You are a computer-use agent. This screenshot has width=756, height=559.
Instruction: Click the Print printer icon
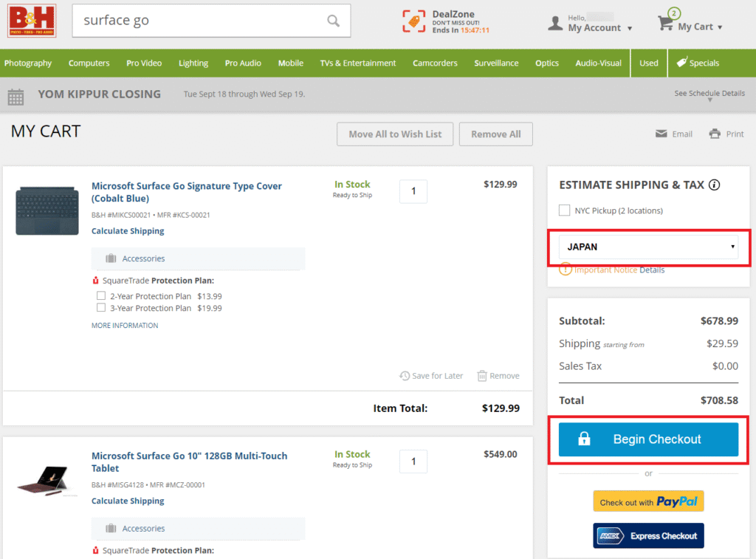pyautogui.click(x=715, y=134)
